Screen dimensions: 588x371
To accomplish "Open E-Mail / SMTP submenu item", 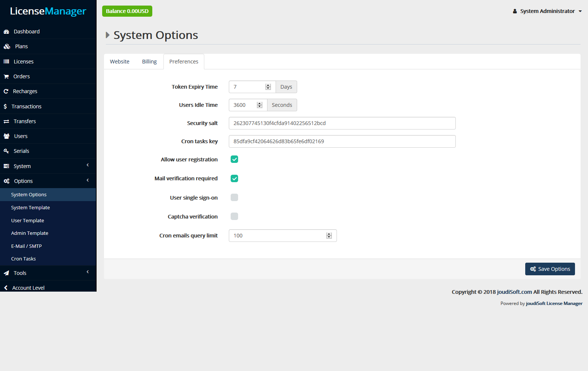I will [x=48, y=246].
